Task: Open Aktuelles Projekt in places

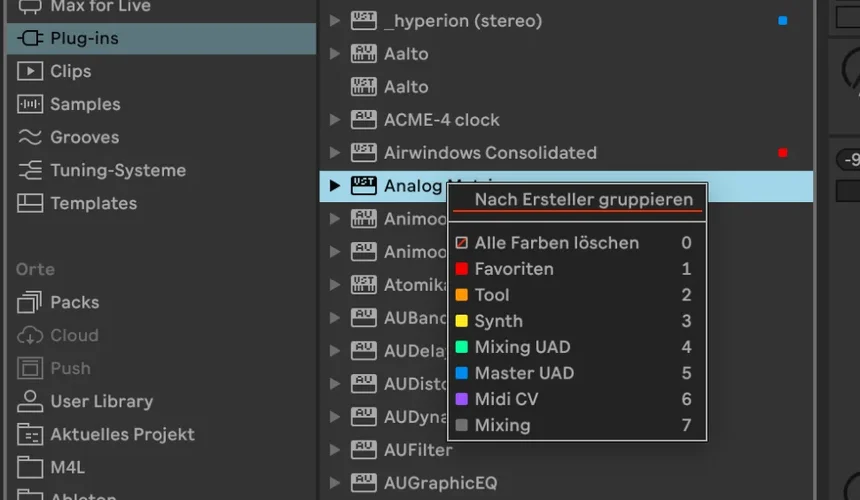Action: click(x=122, y=434)
